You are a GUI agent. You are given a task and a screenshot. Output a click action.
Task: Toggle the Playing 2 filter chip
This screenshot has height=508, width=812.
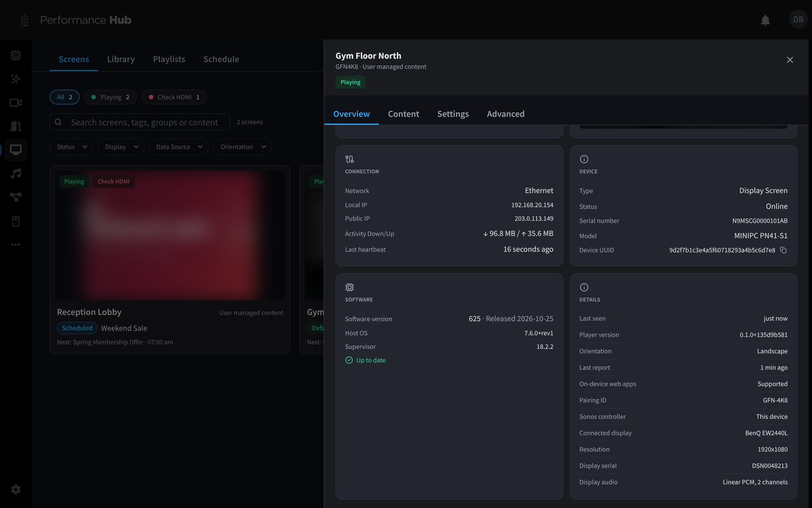click(111, 97)
